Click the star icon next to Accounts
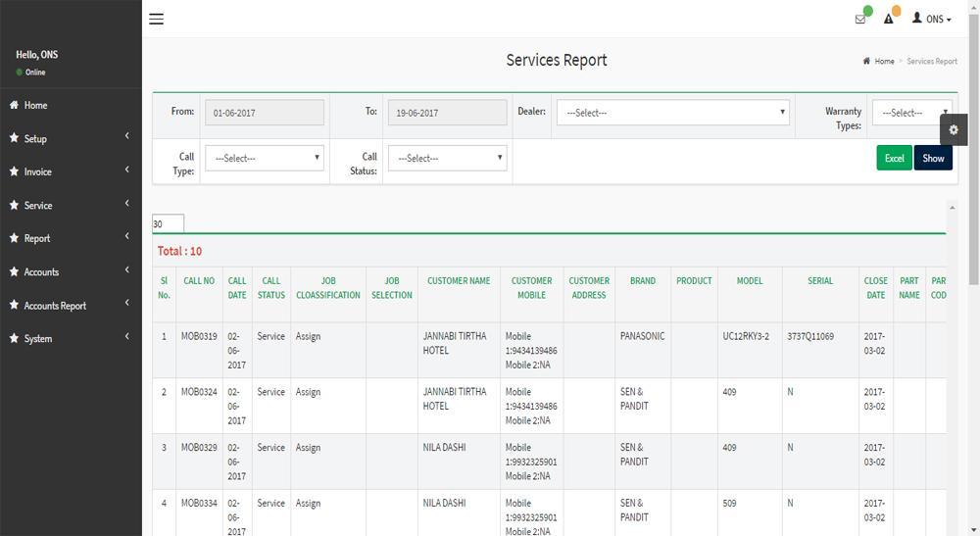 coord(14,271)
